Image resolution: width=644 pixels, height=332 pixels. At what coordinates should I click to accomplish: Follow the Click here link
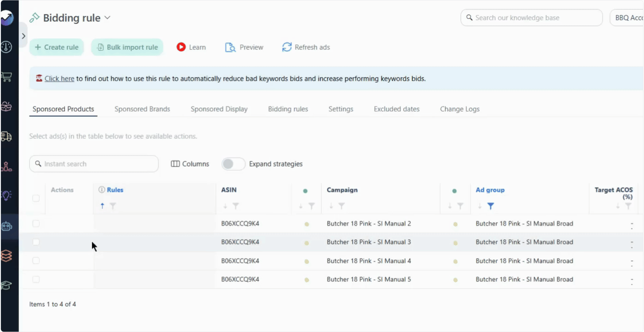pyautogui.click(x=59, y=79)
